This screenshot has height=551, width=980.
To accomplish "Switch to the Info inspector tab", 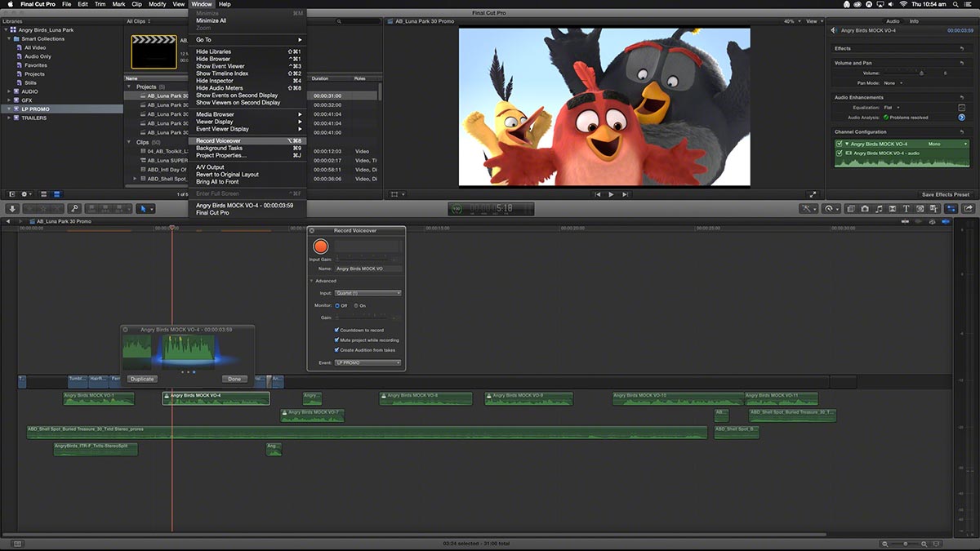I will coord(914,21).
